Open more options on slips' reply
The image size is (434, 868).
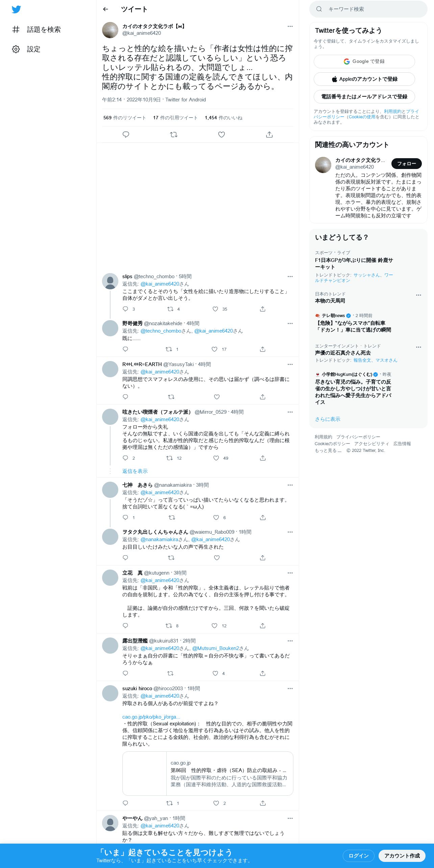290,276
